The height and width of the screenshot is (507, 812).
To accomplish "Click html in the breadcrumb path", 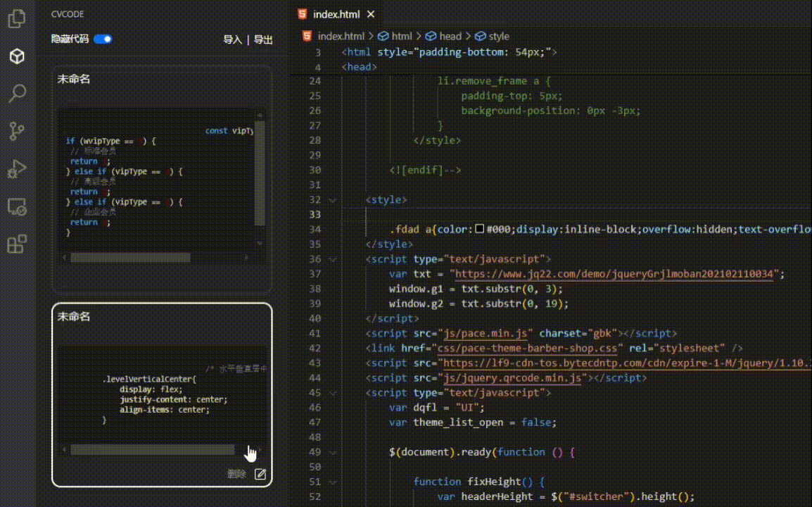I will 401,37.
